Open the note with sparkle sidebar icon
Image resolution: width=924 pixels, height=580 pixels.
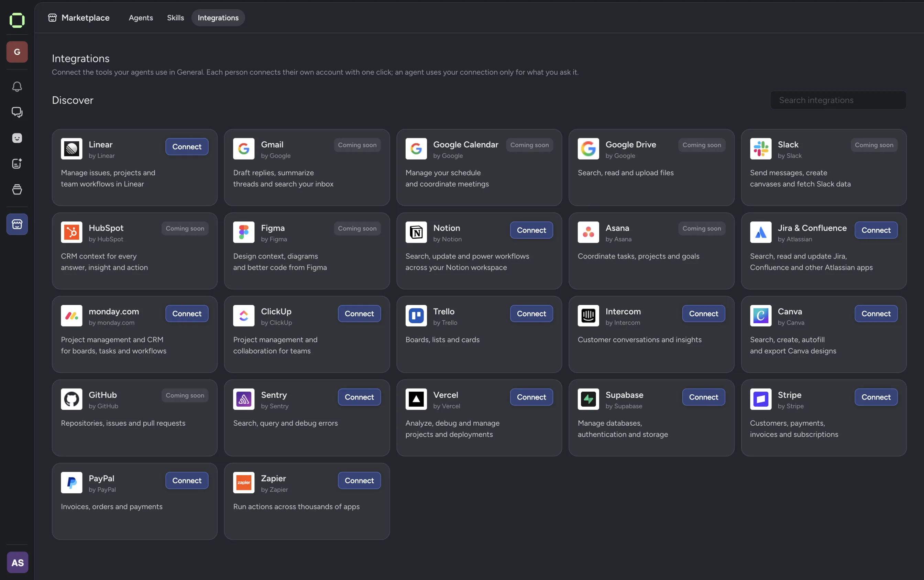(x=17, y=163)
